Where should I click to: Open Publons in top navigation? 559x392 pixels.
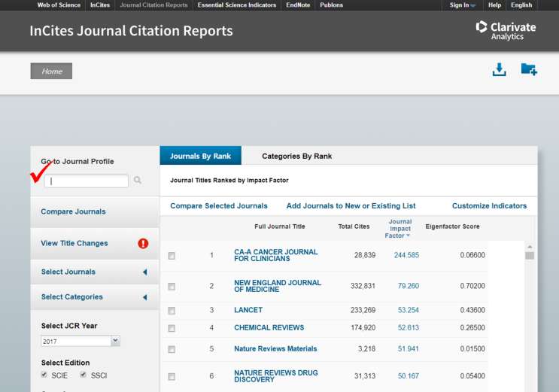pos(331,5)
